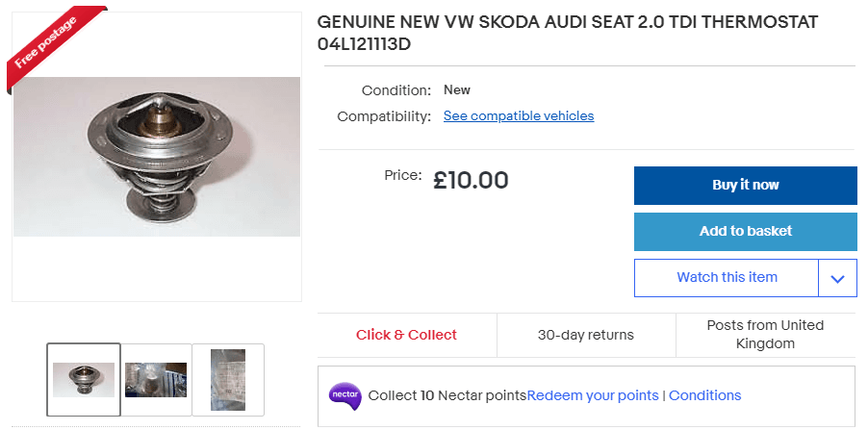Click the 30-day returns info
This screenshot has width=868, height=430.
tap(586, 335)
